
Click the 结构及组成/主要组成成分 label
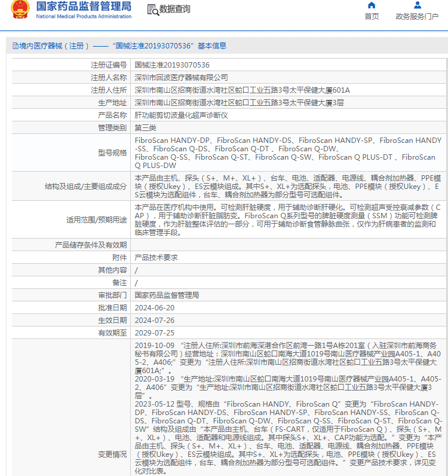tap(86, 187)
